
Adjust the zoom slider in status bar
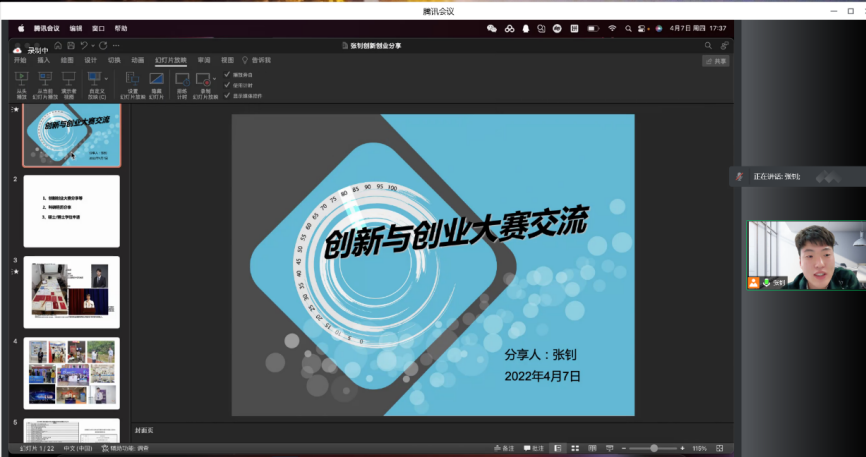pyautogui.click(x=654, y=448)
